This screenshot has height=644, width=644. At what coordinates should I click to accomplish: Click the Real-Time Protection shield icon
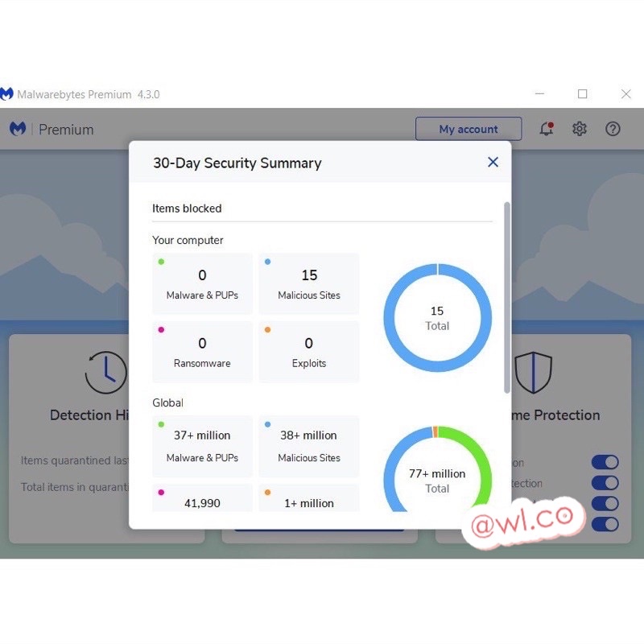tap(533, 373)
